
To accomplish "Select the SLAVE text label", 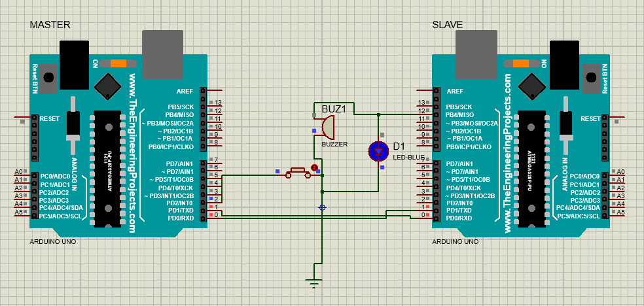I will pos(448,25).
